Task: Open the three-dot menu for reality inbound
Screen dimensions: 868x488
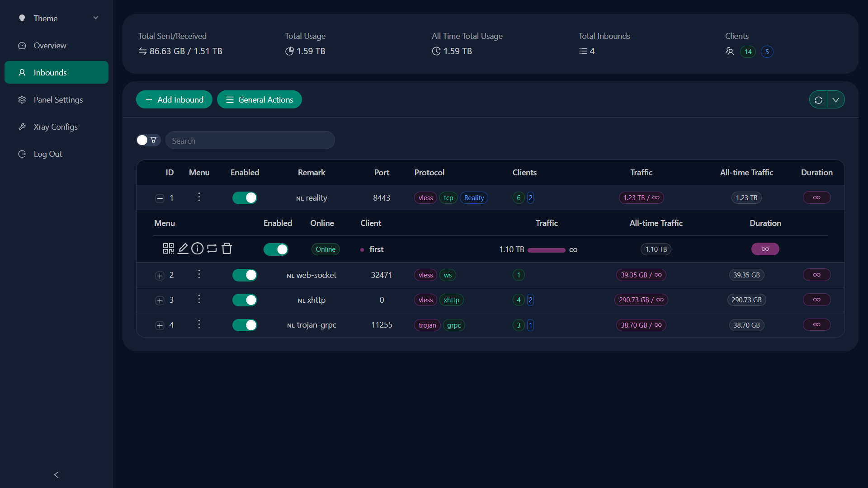Action: (199, 197)
